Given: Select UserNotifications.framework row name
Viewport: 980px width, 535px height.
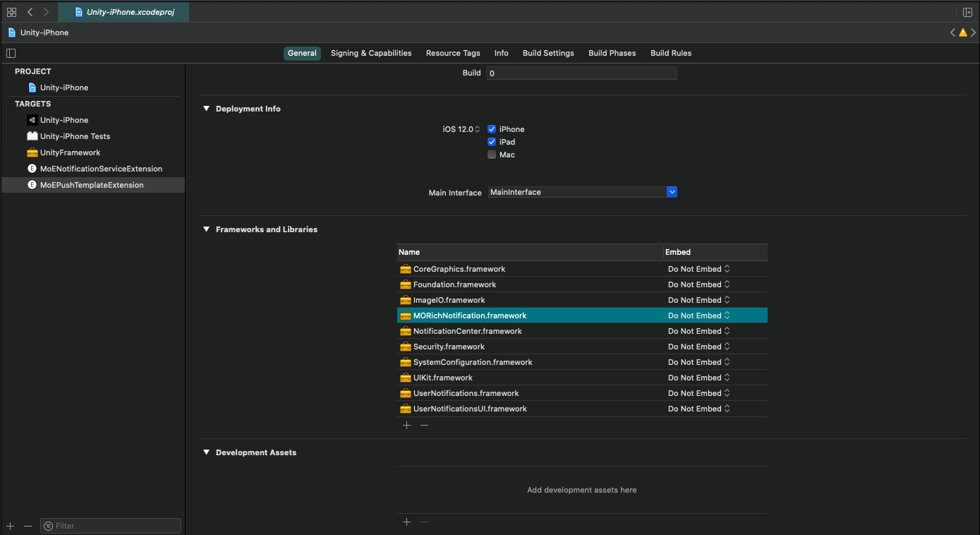Looking at the screenshot, I should 466,393.
